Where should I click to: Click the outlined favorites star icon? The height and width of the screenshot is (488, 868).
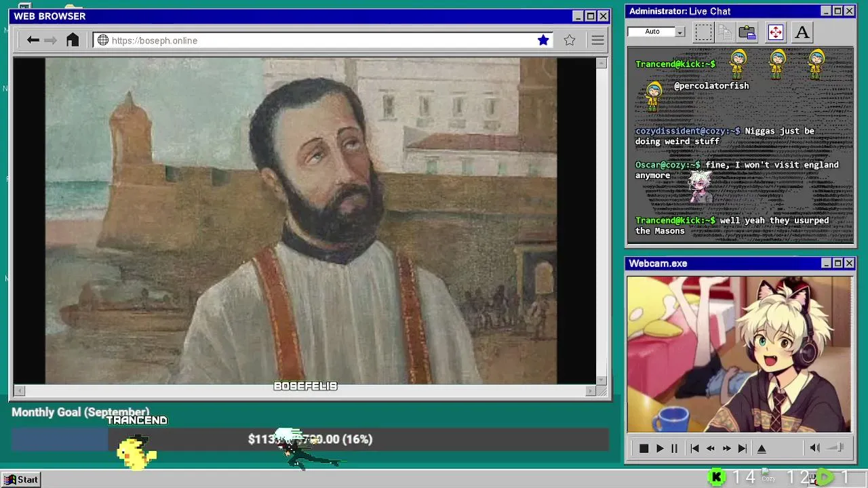(x=570, y=40)
